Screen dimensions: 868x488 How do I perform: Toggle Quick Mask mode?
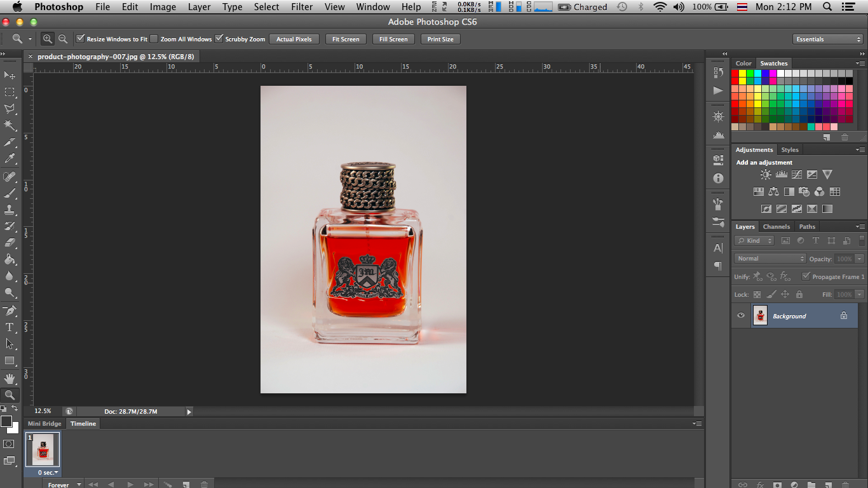click(x=9, y=444)
